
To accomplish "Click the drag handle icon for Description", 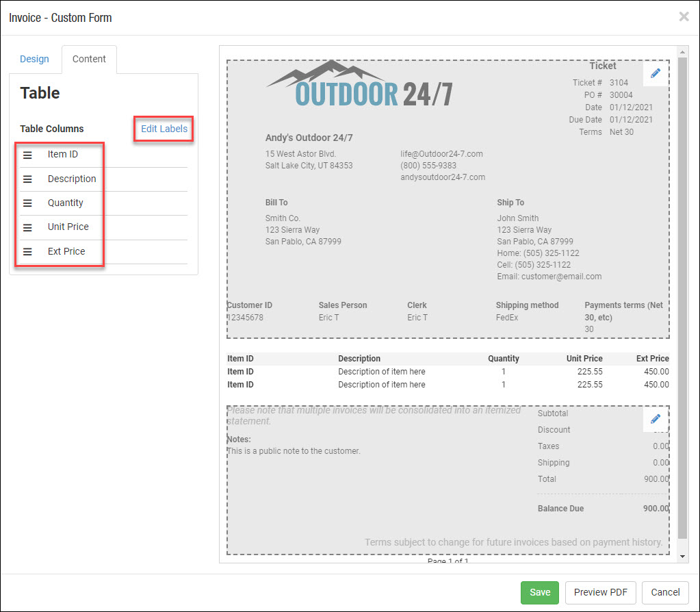I will pyautogui.click(x=27, y=179).
